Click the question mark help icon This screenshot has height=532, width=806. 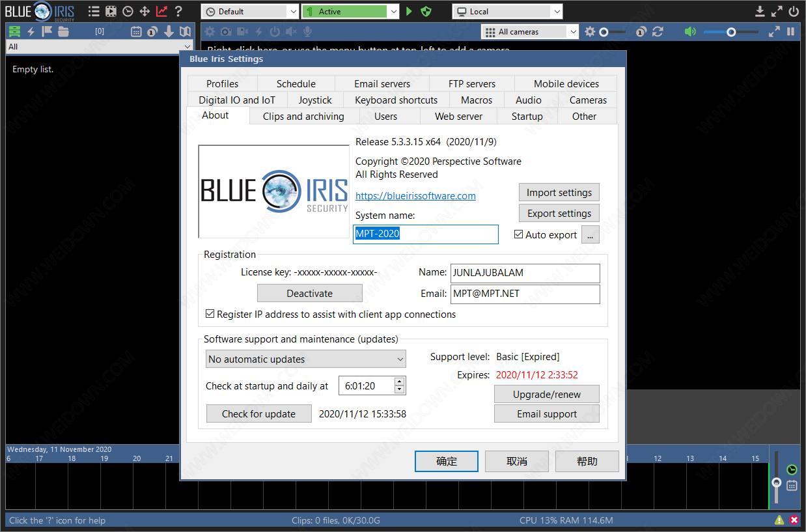pyautogui.click(x=178, y=11)
